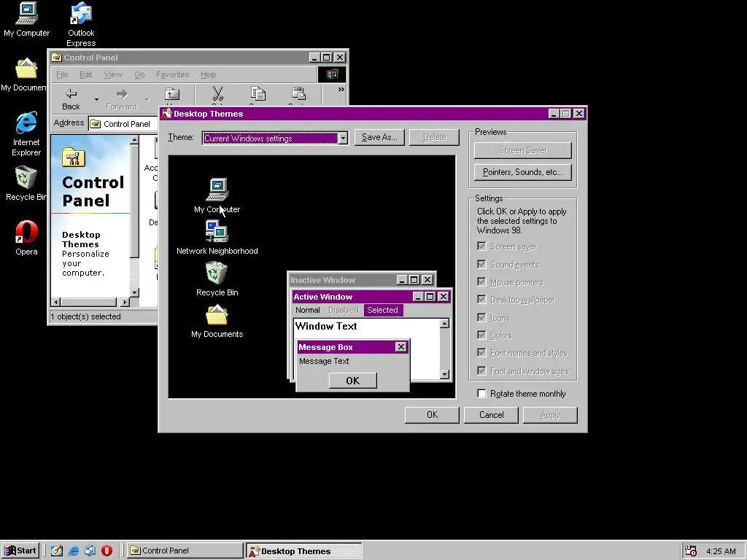Viewport: 747px width, 560px height.
Task: Click the Start button
Action: point(20,551)
